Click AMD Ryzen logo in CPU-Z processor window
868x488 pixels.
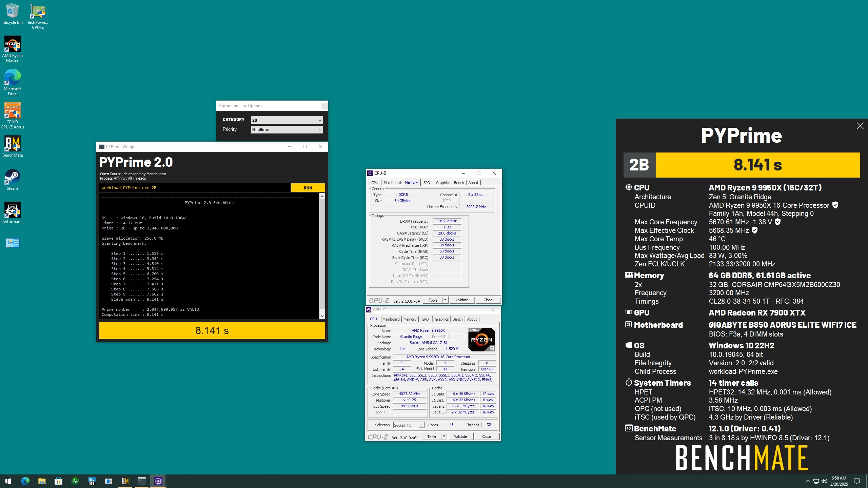click(x=481, y=339)
